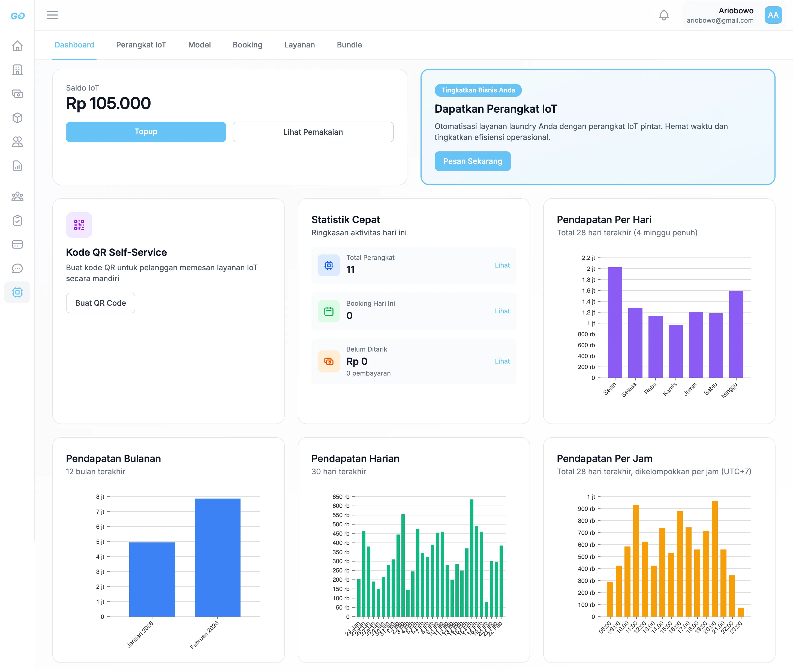Select the report chart file icon
The width and height of the screenshot is (793, 672).
[x=17, y=166]
